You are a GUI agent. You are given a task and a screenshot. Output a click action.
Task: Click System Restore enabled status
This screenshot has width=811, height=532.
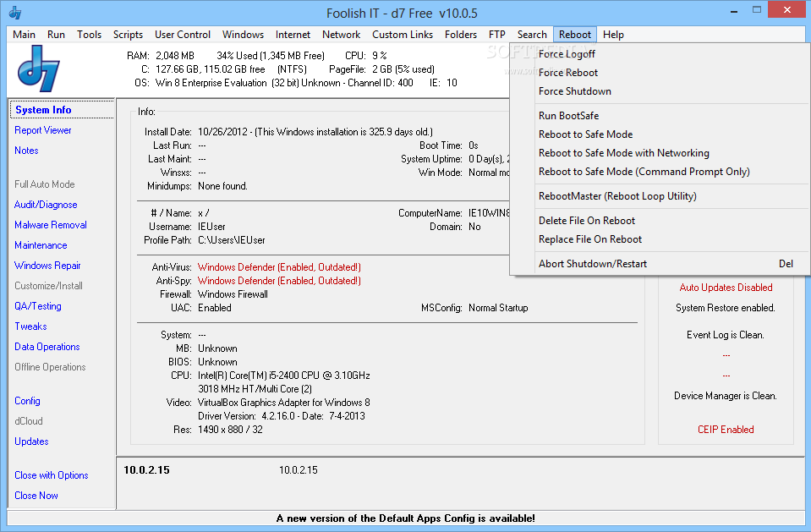click(725, 307)
